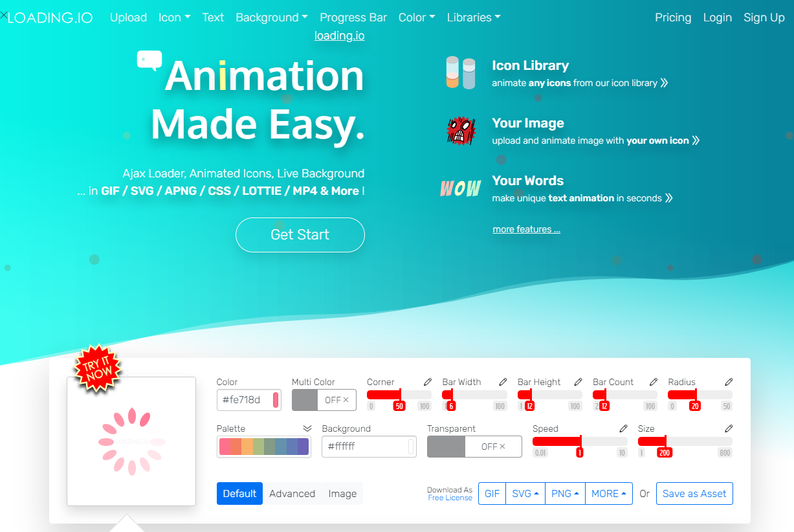Click the LOADING.IO logo

[50, 17]
